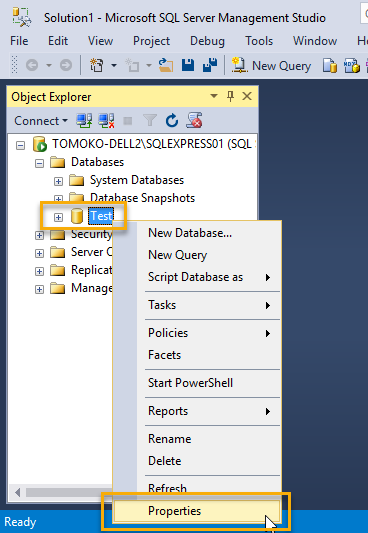The image size is (368, 533).
Task: Click the Filter funnel icon
Action: click(150, 121)
